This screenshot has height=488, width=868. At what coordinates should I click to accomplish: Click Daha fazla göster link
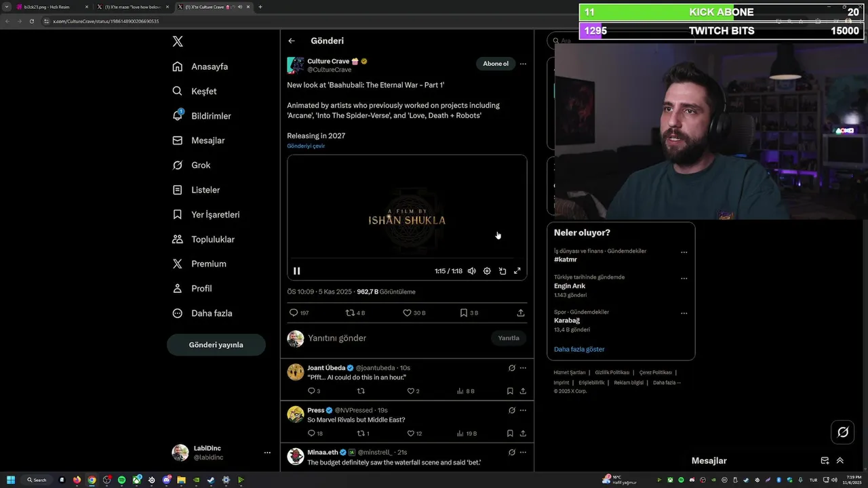click(x=579, y=349)
